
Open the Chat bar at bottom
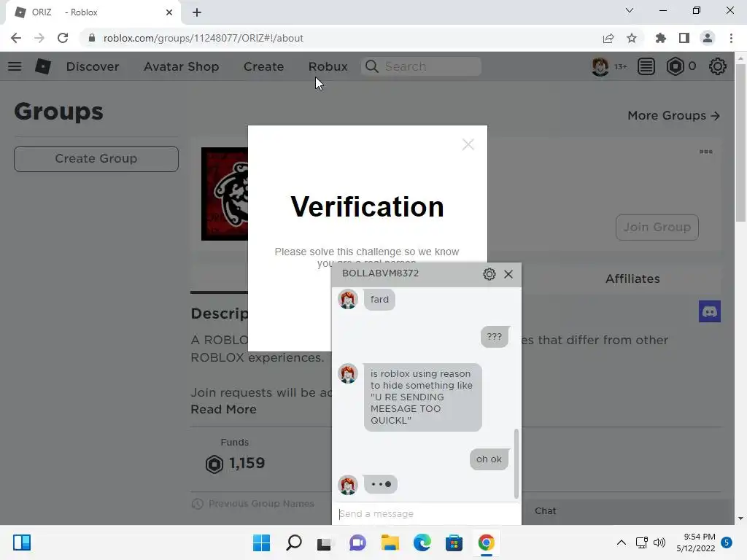[628, 511]
